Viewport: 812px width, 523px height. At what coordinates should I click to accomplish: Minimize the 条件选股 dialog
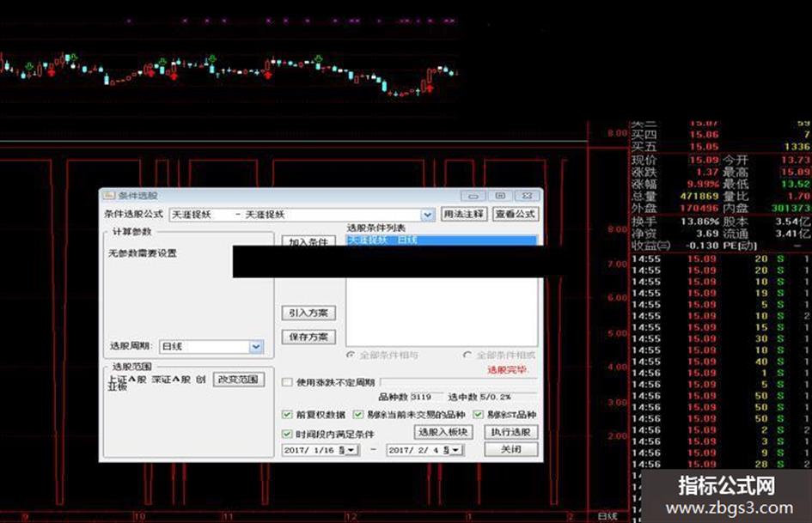(x=473, y=196)
